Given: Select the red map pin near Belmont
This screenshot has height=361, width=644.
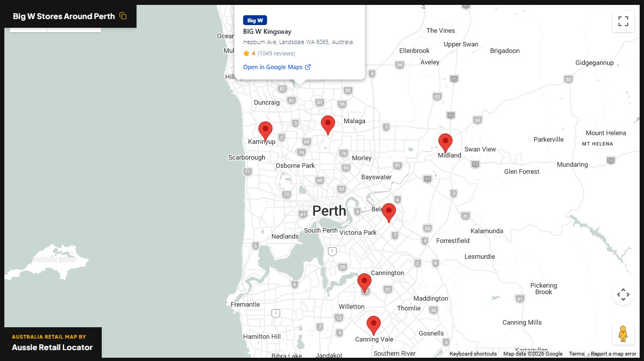Looking at the screenshot, I should coord(388,212).
